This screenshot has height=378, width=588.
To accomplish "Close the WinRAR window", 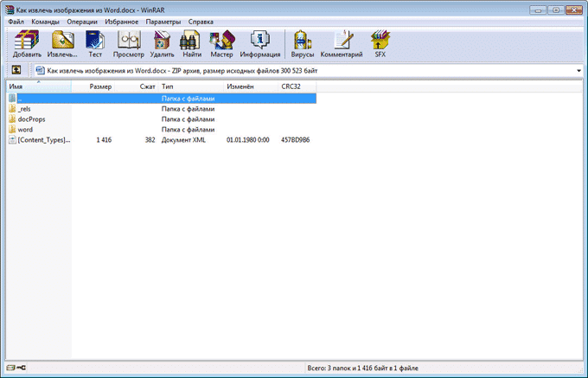I will click(x=574, y=10).
